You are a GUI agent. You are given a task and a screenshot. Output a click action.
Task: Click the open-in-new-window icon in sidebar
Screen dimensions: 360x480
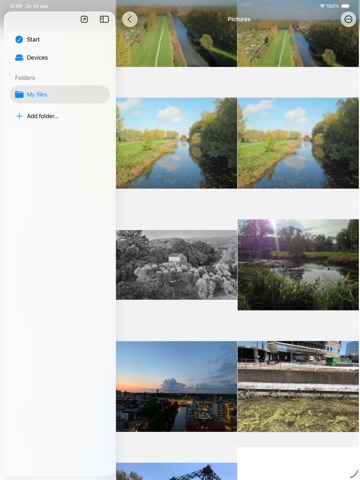coord(84,19)
